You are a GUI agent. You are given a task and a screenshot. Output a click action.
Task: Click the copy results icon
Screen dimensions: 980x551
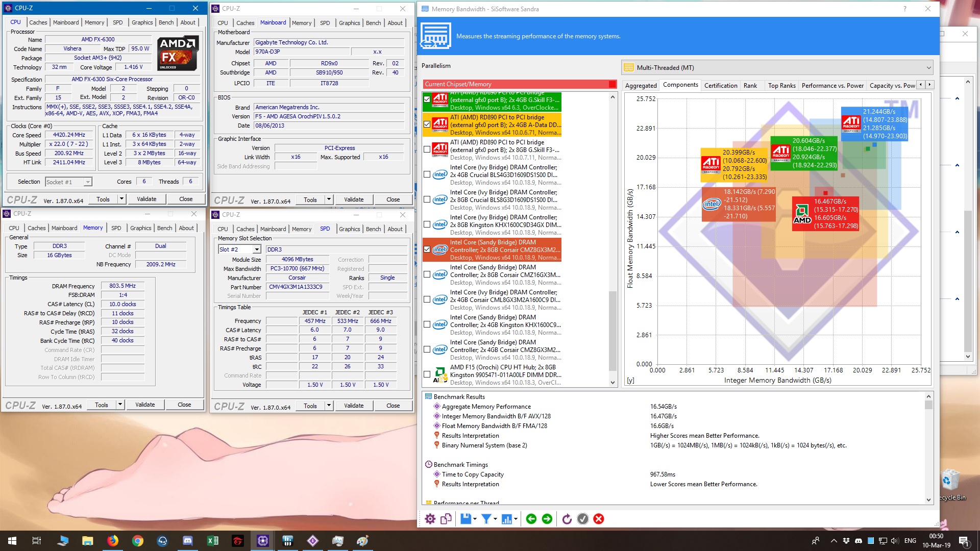coord(446,519)
